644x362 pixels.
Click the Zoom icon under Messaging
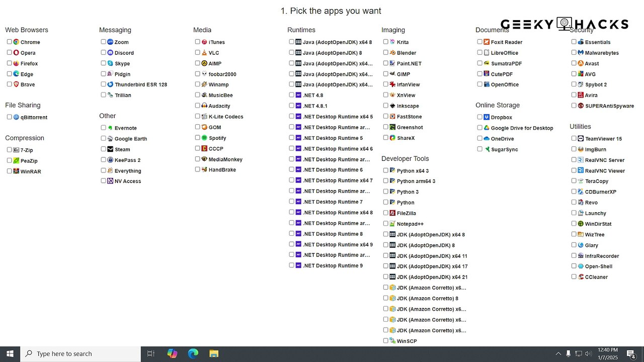110,42
